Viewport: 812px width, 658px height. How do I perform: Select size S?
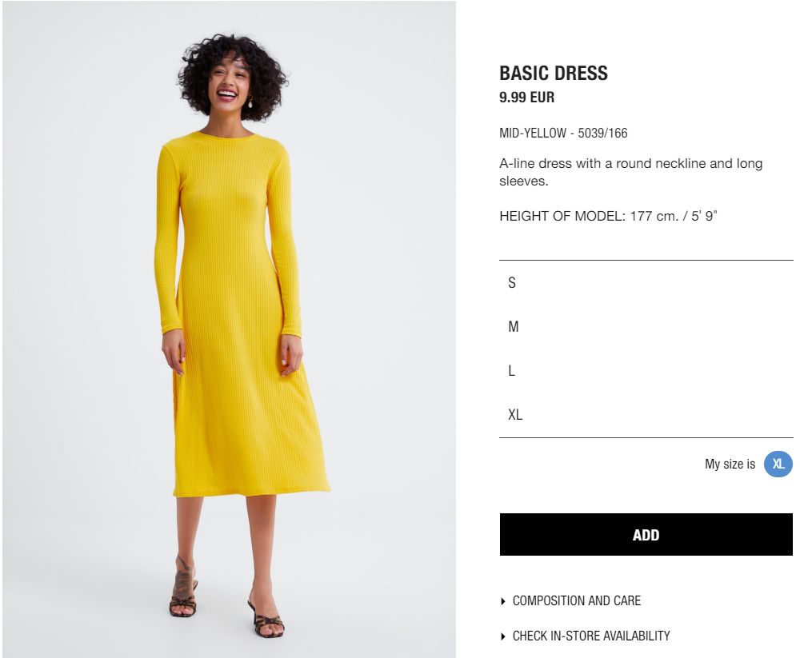(646, 283)
